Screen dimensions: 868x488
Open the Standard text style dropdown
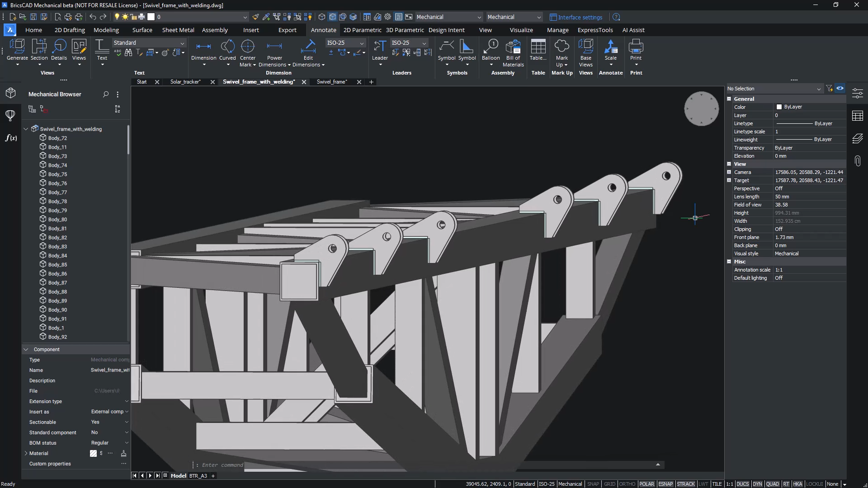click(x=149, y=43)
